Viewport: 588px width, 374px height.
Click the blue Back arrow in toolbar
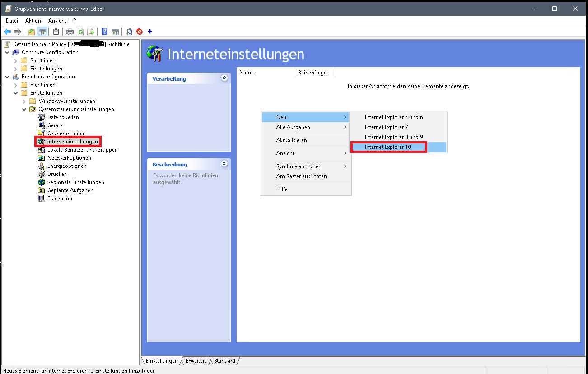pyautogui.click(x=7, y=32)
